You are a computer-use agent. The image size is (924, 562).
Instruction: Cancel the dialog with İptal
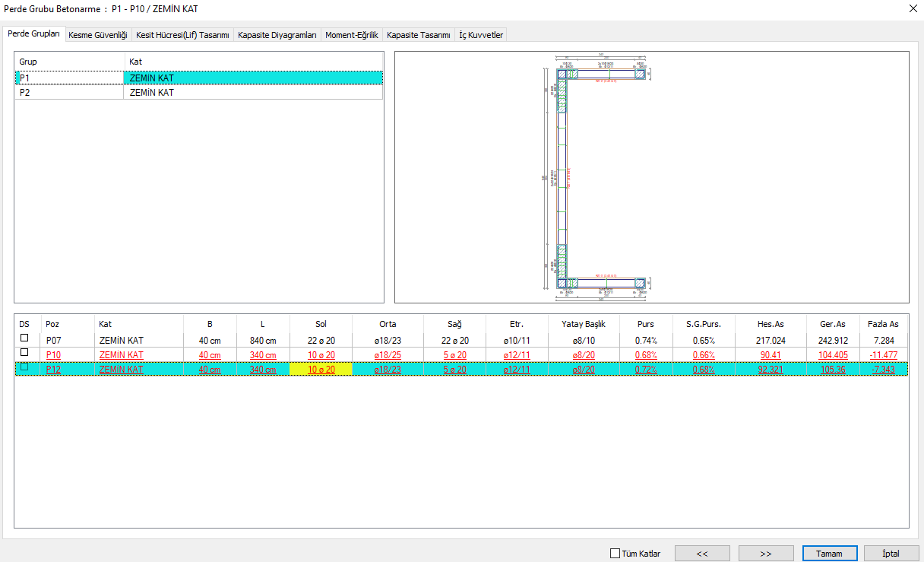891,554
